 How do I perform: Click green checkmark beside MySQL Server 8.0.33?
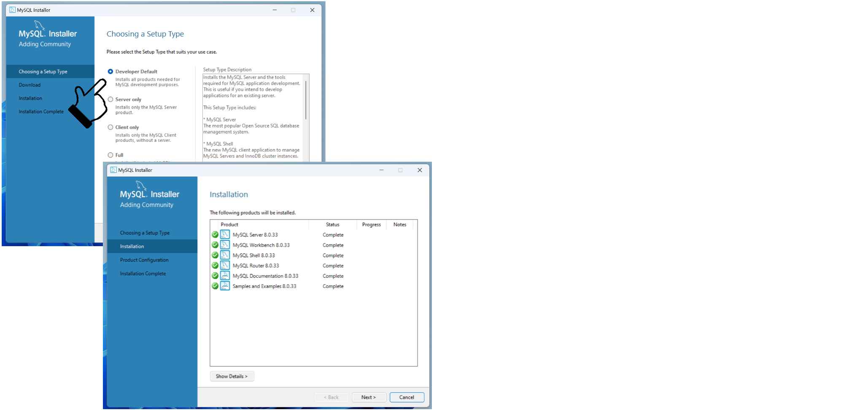coord(215,235)
